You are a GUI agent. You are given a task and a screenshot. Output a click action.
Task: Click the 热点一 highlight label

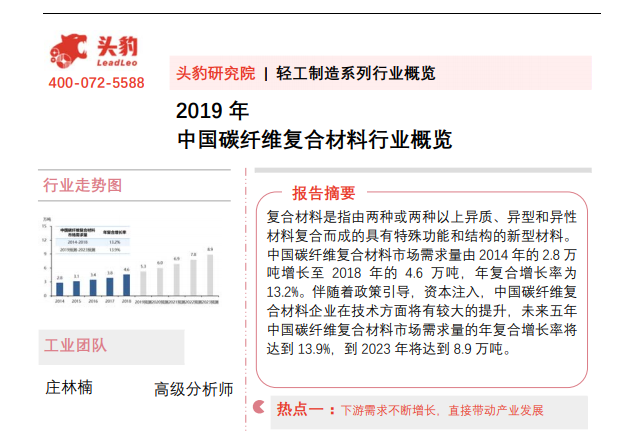coord(299,409)
